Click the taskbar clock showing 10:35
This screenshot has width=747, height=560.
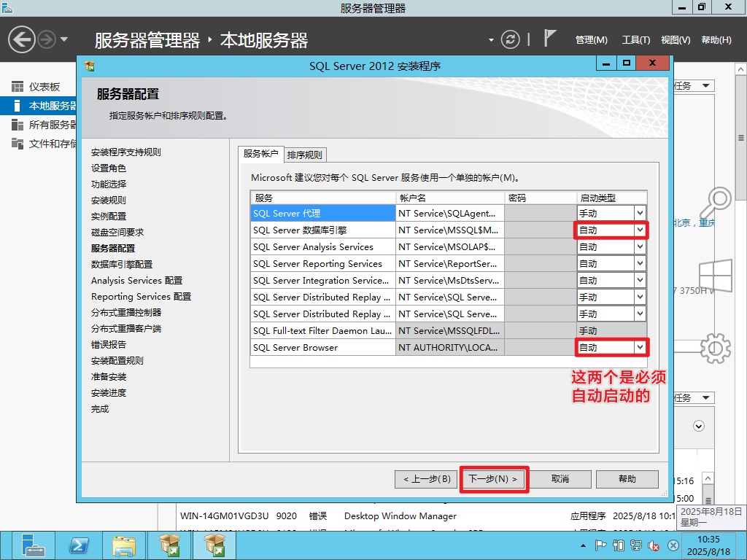coord(709,545)
